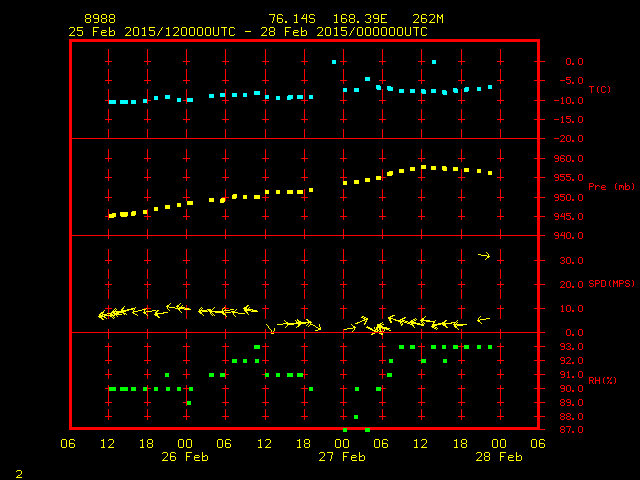Click the end time 28 Feb 2015/000000UTC
The width and height of the screenshot is (640, 480).
344,32
